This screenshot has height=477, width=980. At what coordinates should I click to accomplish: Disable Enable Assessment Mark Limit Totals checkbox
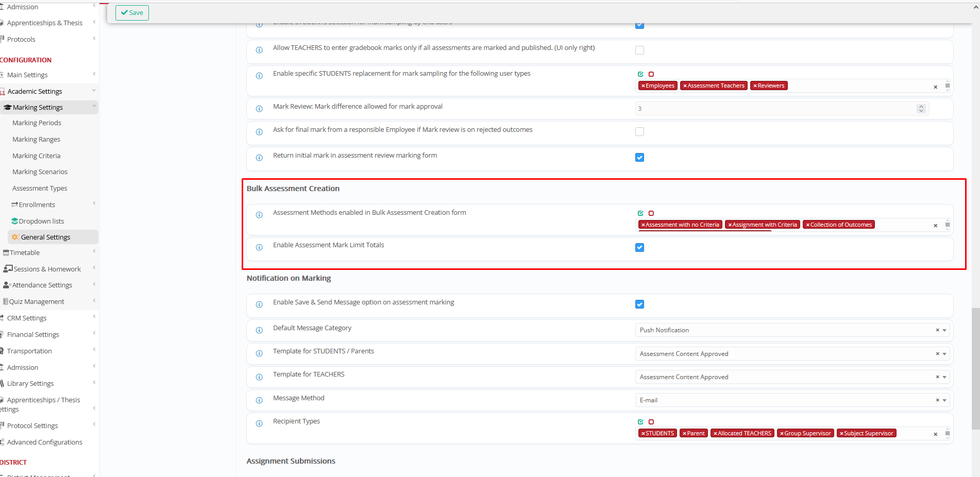pos(639,248)
